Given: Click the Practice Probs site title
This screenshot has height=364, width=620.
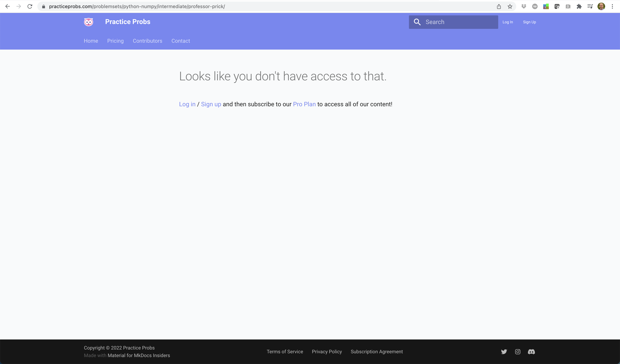Looking at the screenshot, I should tap(128, 22).
